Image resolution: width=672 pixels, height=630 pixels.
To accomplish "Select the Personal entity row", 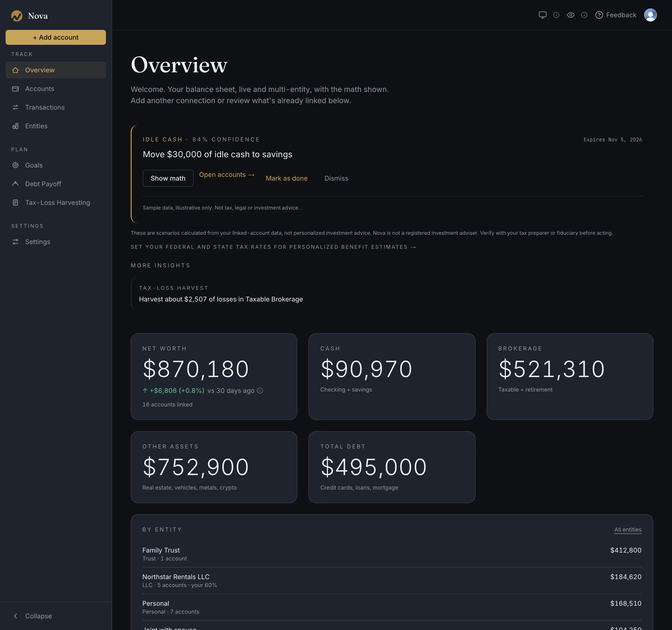I will point(392,607).
